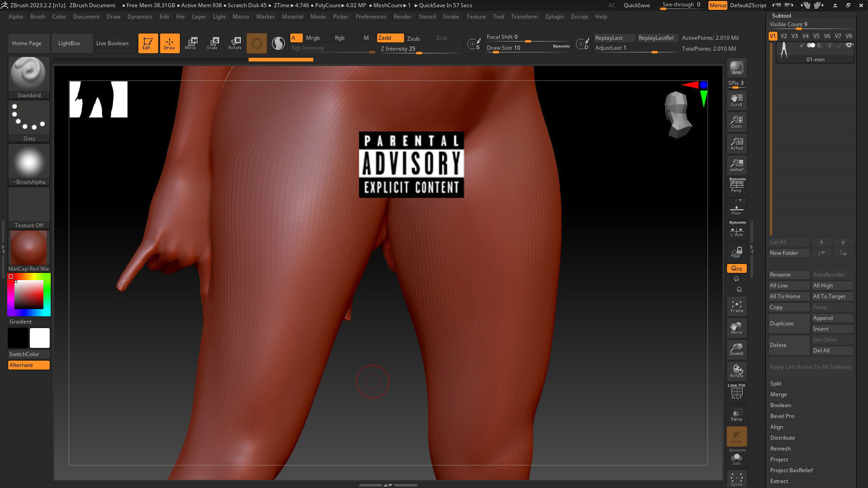Image resolution: width=868 pixels, height=488 pixels.
Task: Click the sphere half-shaded material icon
Action: [278, 43]
